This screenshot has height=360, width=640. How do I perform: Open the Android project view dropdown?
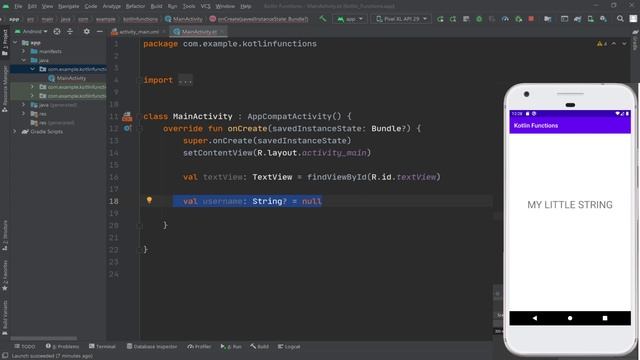(x=31, y=31)
